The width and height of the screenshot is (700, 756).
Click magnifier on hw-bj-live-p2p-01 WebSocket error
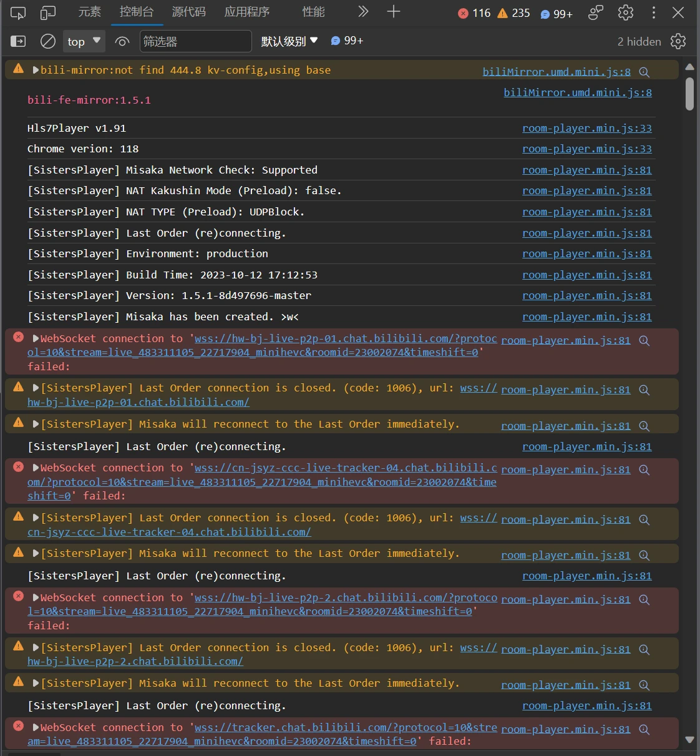point(644,340)
